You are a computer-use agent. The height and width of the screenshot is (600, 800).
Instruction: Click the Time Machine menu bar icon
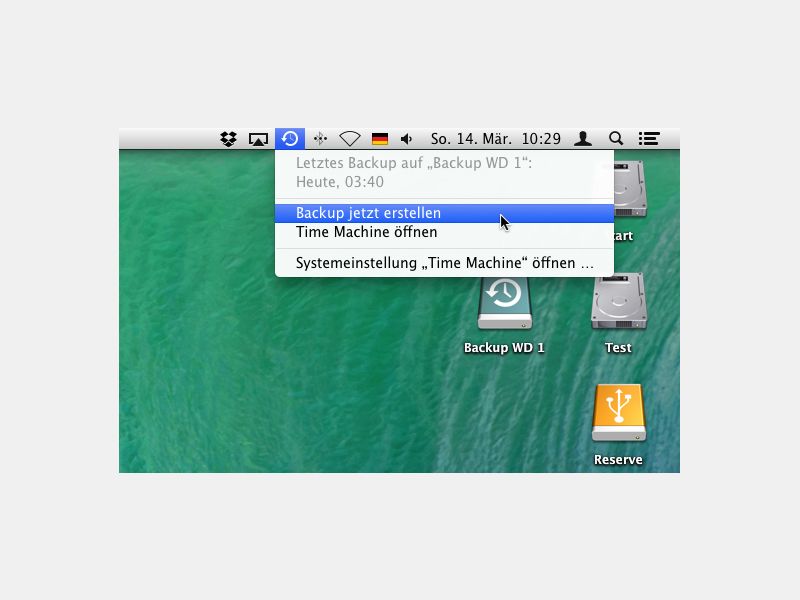[290, 139]
